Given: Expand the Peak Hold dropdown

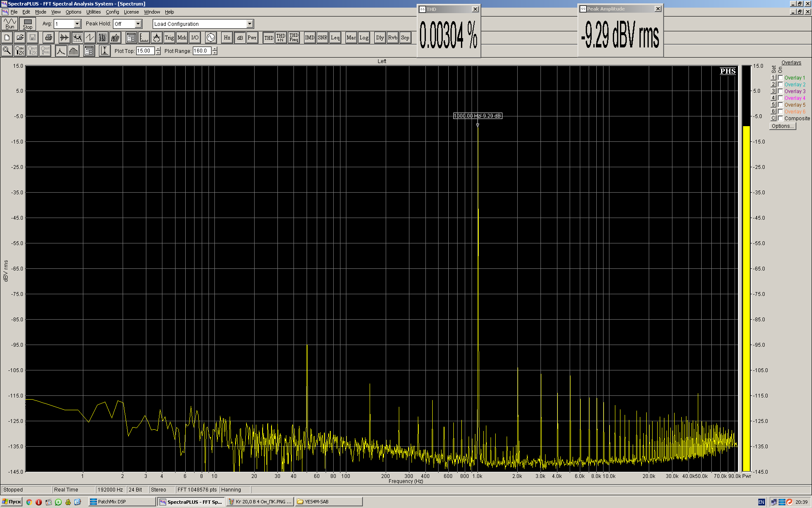Looking at the screenshot, I should tap(138, 24).
